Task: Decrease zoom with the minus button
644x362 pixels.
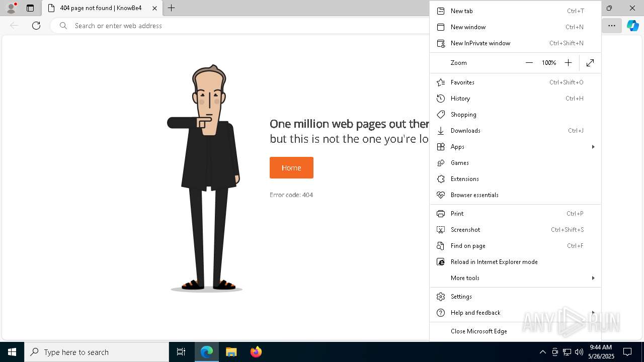Action: [x=529, y=63]
